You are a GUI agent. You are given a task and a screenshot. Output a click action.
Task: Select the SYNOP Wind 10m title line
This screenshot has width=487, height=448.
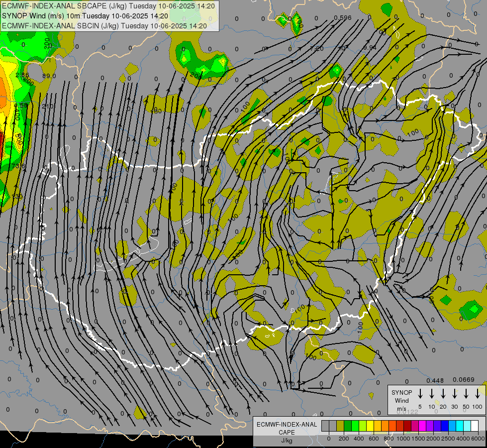[x=85, y=16]
